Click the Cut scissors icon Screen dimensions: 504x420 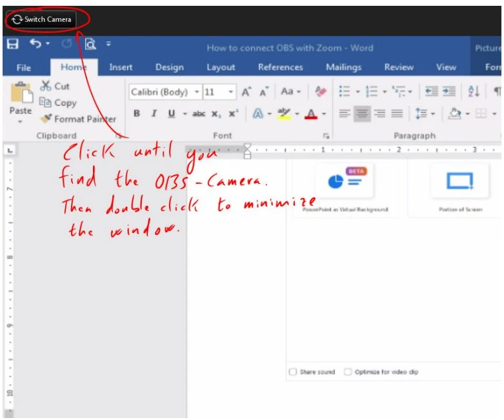[46, 86]
